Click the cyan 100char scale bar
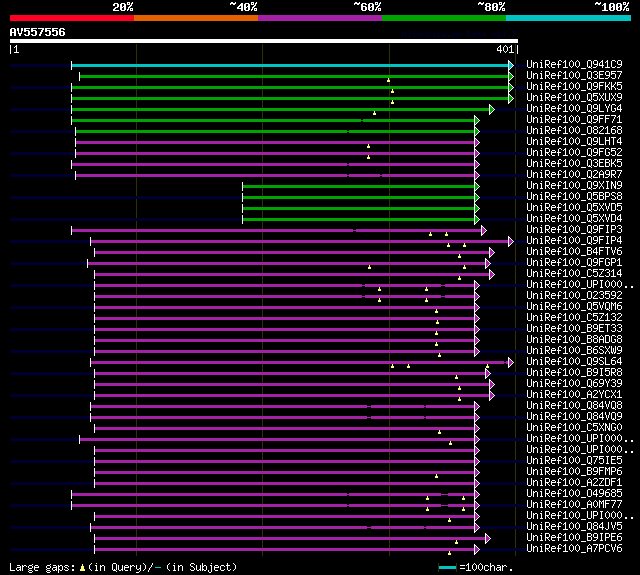 coord(447,567)
